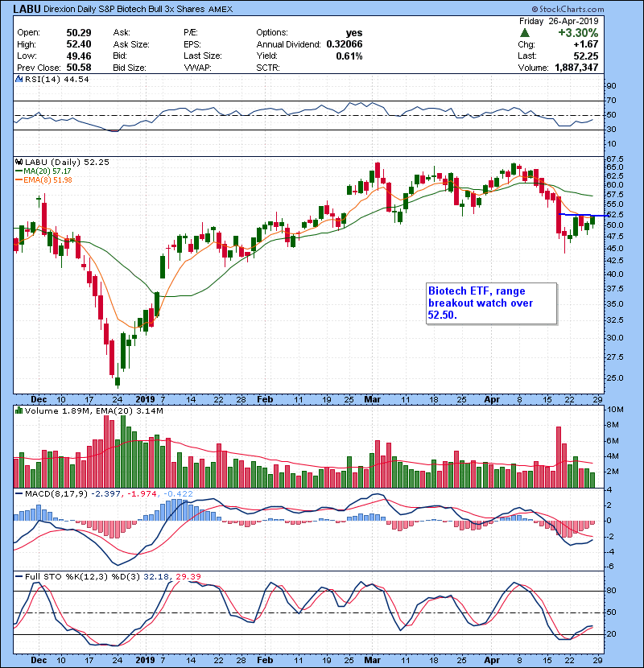
Task: Click the 80 label on stochastic axis
Action: pyautogui.click(x=611, y=591)
